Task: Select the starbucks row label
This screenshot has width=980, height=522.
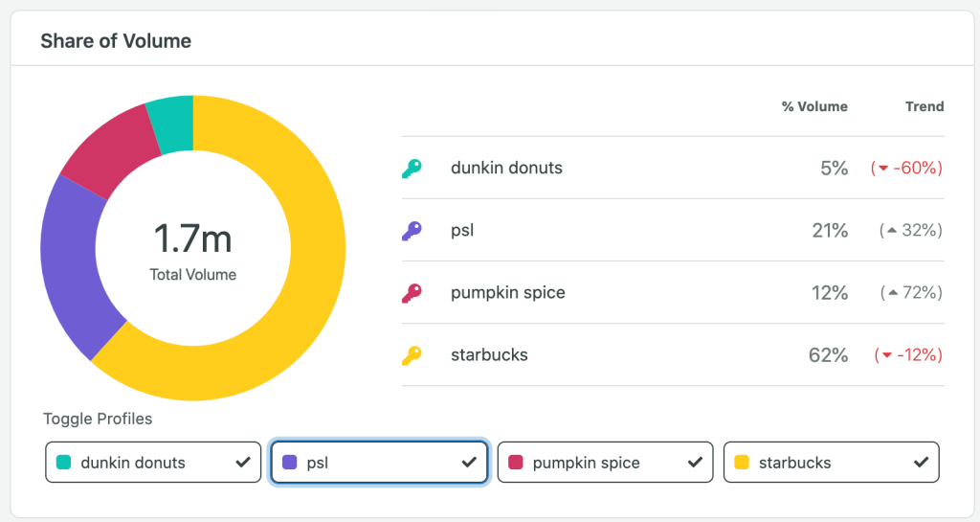Action: click(489, 355)
